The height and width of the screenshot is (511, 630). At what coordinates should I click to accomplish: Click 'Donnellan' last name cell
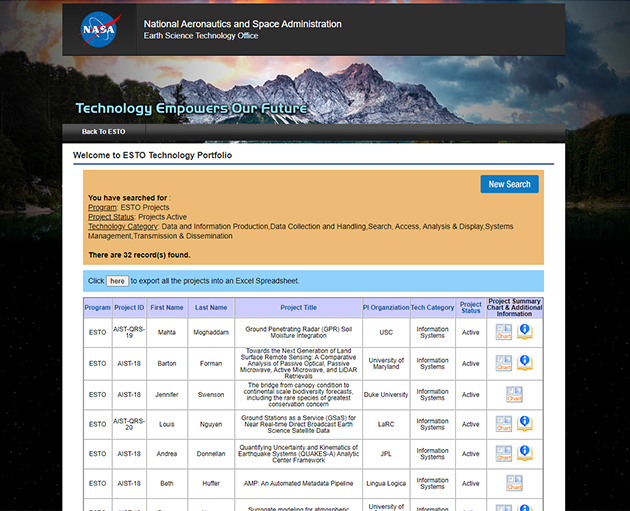(x=211, y=454)
